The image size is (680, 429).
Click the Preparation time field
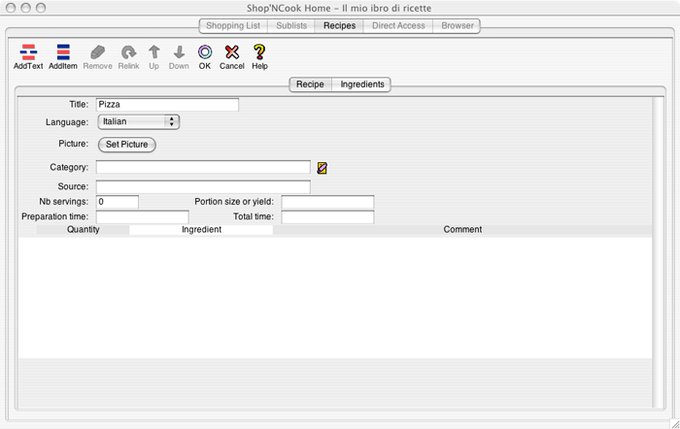[142, 217]
